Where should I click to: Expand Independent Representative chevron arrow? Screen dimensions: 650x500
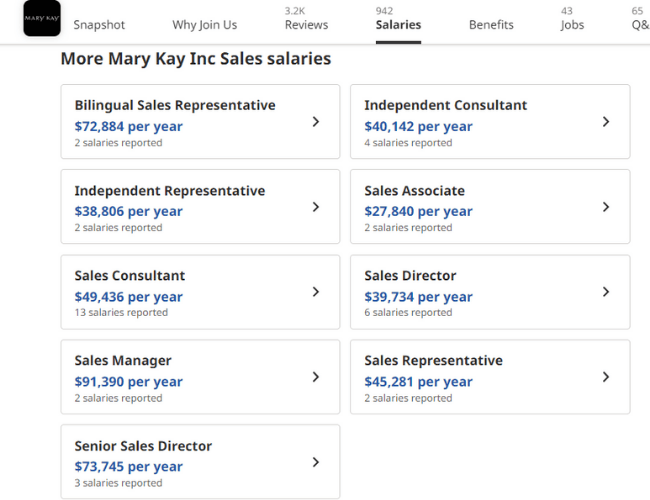pyautogui.click(x=316, y=207)
